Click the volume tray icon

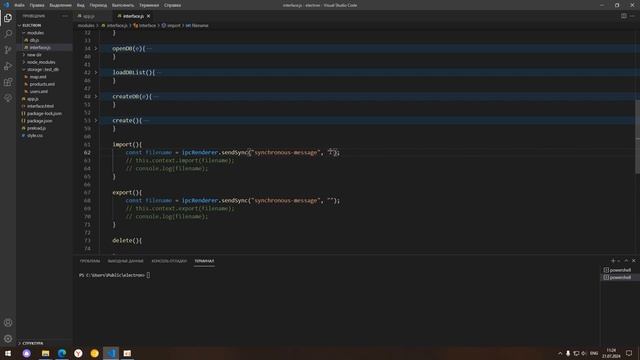[x=584, y=353]
